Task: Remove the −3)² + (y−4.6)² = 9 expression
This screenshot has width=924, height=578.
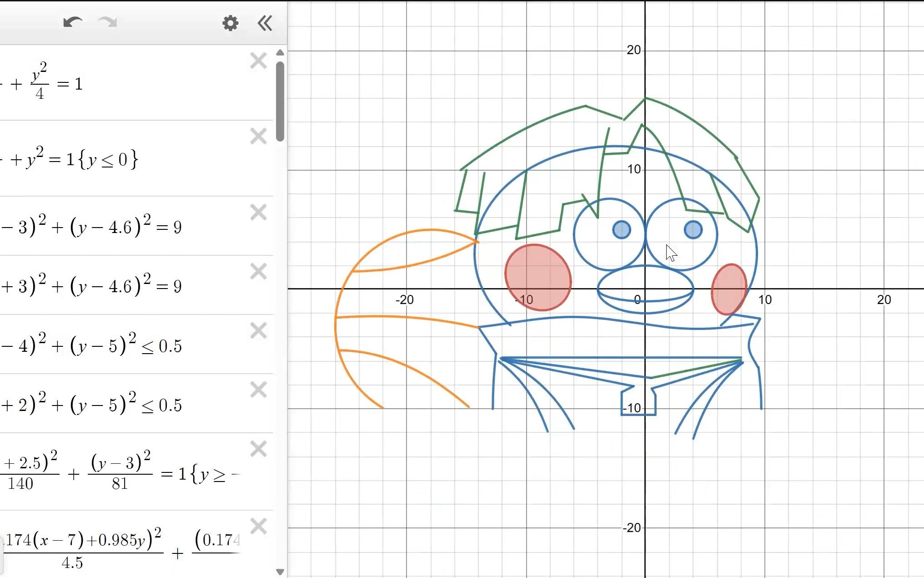Action: (258, 212)
